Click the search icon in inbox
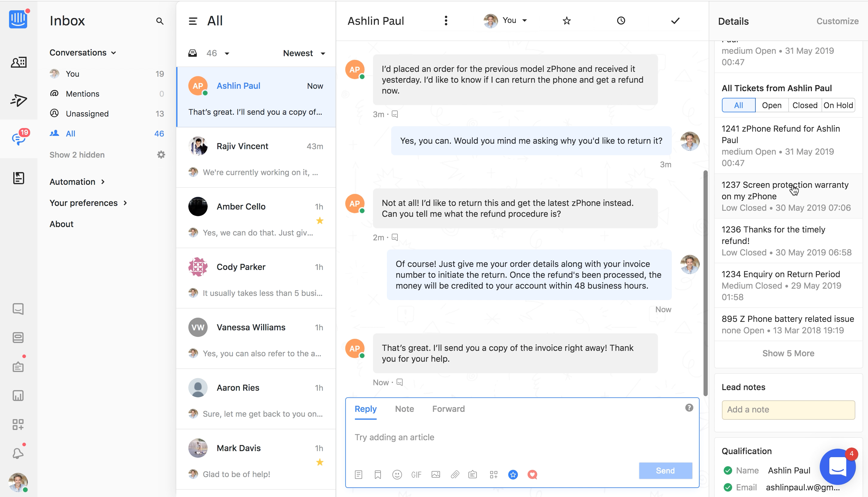Viewport: 868px width, 497px height. pos(160,21)
